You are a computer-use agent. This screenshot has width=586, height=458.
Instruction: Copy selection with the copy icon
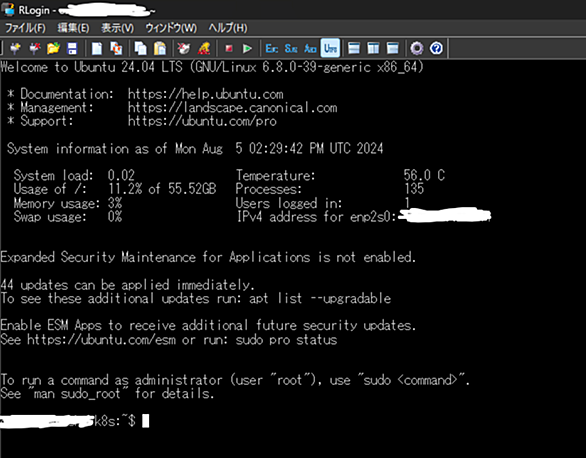click(141, 48)
